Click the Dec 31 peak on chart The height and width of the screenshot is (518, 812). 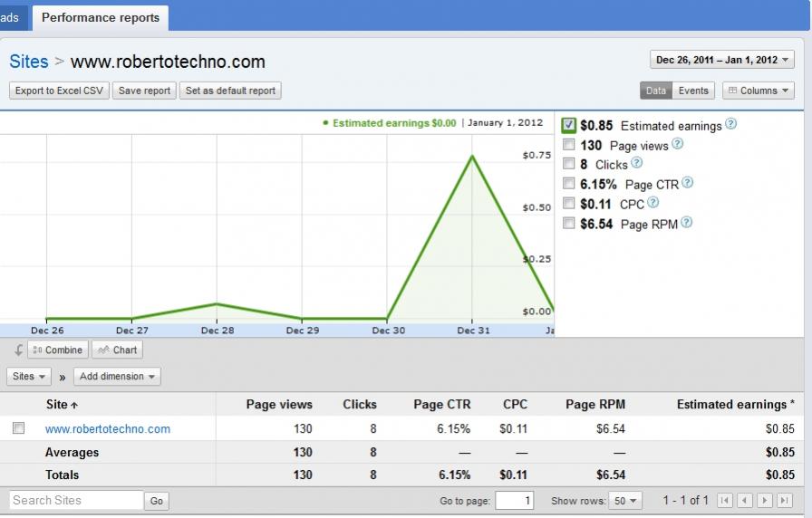[x=472, y=156]
